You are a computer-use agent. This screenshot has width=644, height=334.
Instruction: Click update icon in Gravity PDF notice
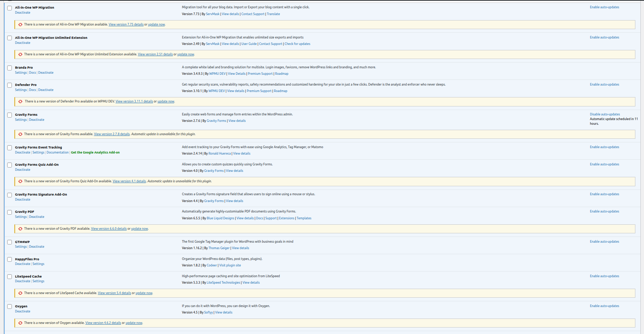pos(21,229)
